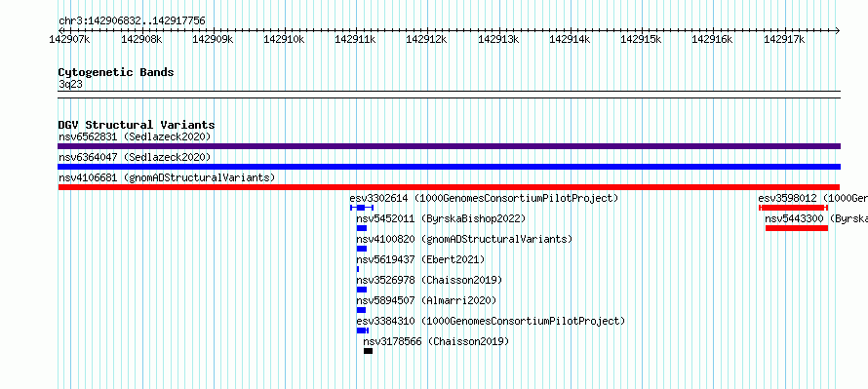The width and height of the screenshot is (868, 389).
Task: Select the dark purple nsv6562831 variant bar
Action: 449,146
